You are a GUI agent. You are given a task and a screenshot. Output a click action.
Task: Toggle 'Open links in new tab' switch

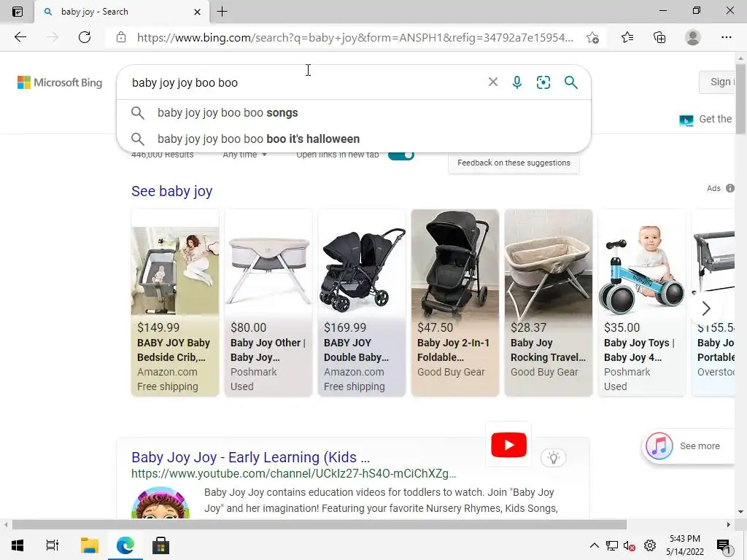(x=401, y=155)
